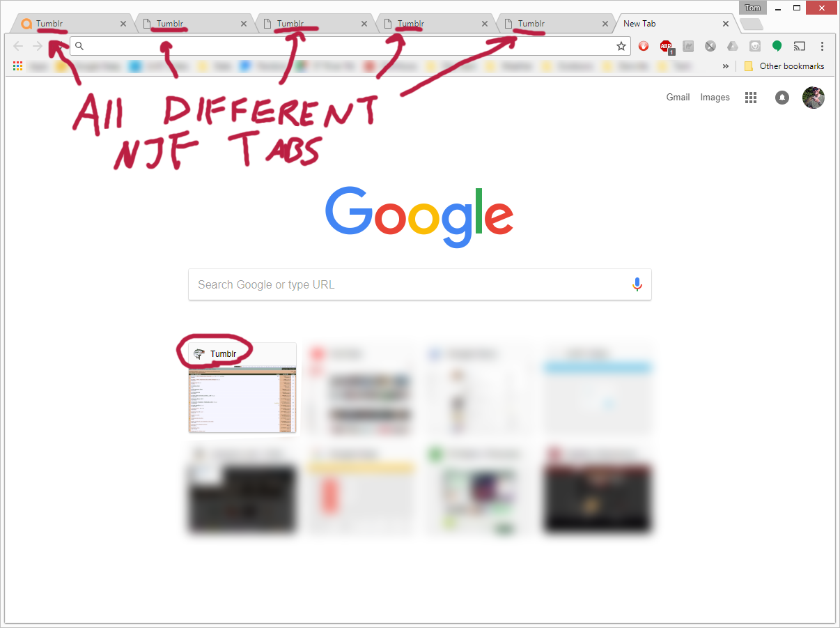Click the Google notifications bell
The width and height of the screenshot is (840, 628).
click(x=782, y=98)
